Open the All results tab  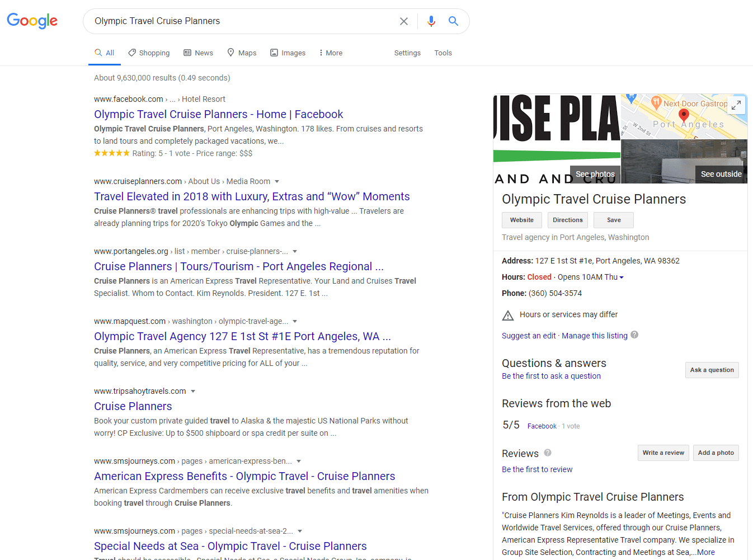(x=105, y=53)
